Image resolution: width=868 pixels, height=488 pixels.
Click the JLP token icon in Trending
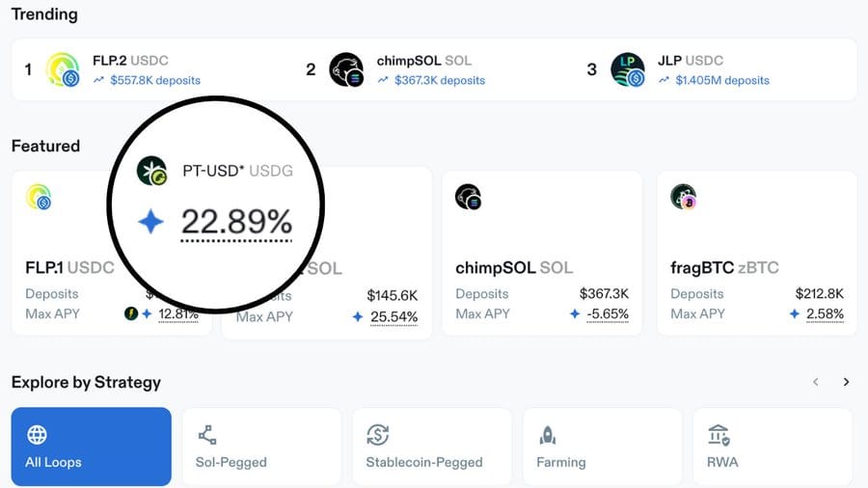pos(628,69)
